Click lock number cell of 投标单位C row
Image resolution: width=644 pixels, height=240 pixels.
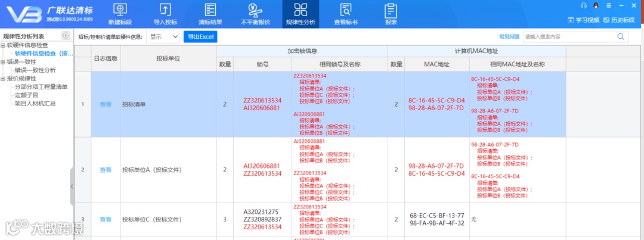click(x=262, y=220)
